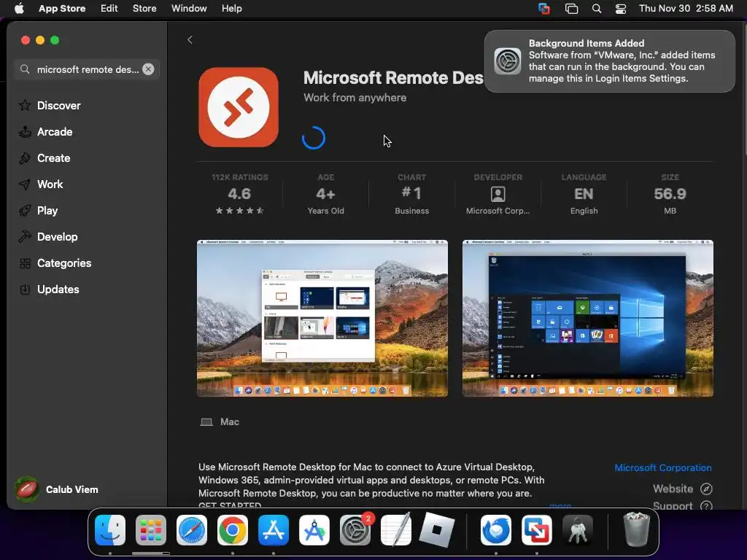Open Thunderbird from the Dock

pos(496,530)
